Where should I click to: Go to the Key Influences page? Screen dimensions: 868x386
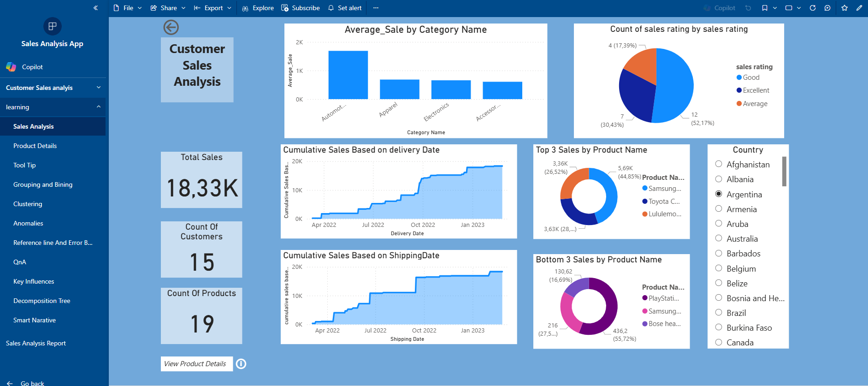[34, 281]
